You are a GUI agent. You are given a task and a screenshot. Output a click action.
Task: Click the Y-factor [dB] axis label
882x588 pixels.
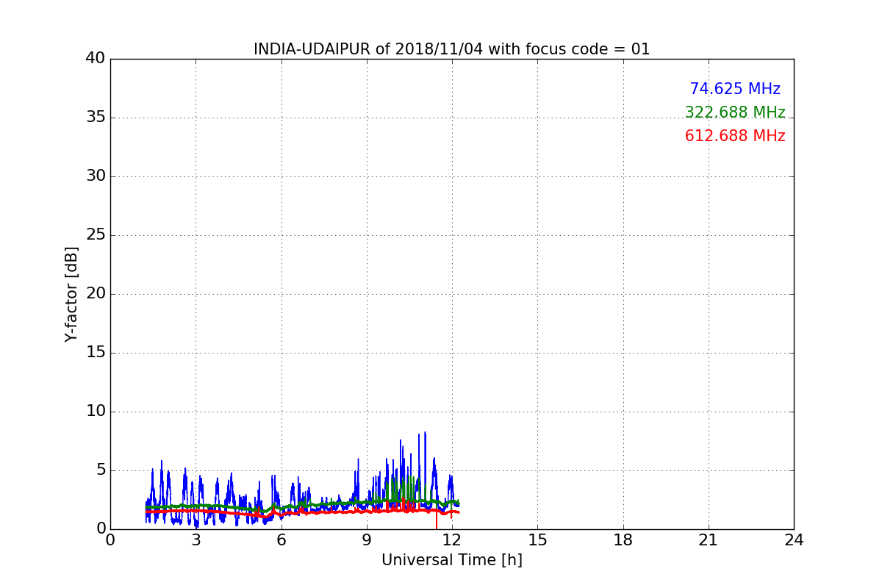pyautogui.click(x=71, y=294)
